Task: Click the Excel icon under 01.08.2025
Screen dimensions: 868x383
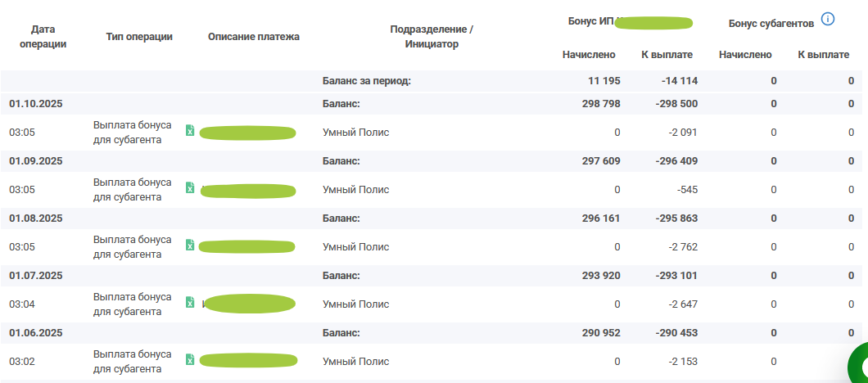Action: 190,246
